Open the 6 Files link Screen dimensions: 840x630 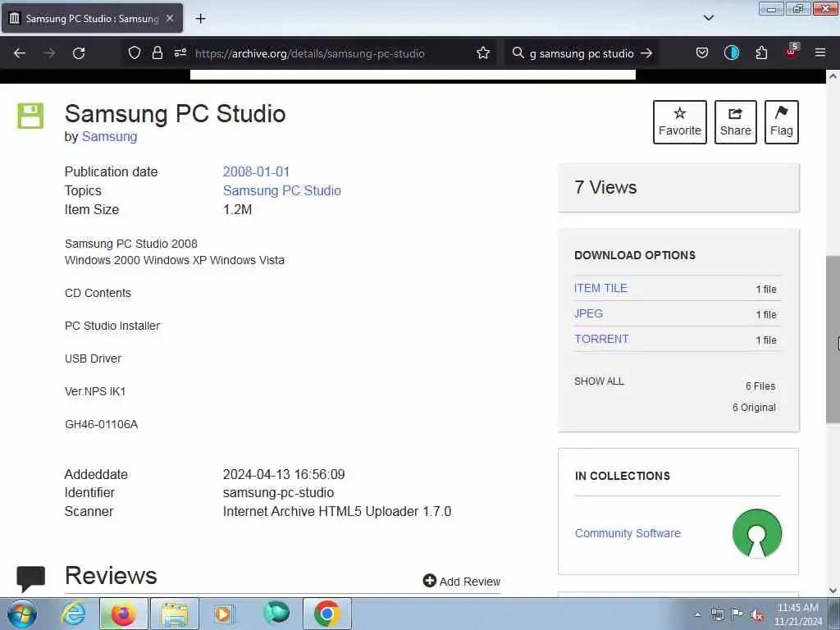[x=760, y=386]
